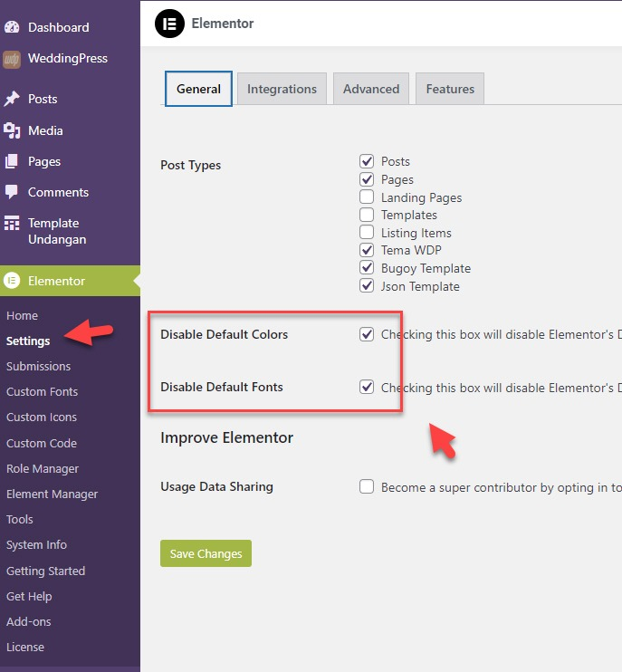
Task: Click the 'Disable Default Fonts' label
Action: [x=222, y=387]
